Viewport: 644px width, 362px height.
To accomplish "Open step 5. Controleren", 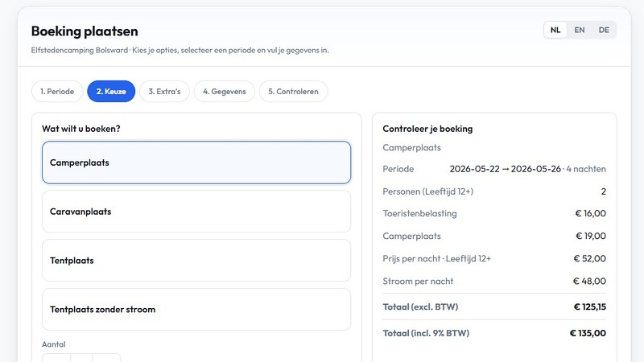I will pos(293,92).
